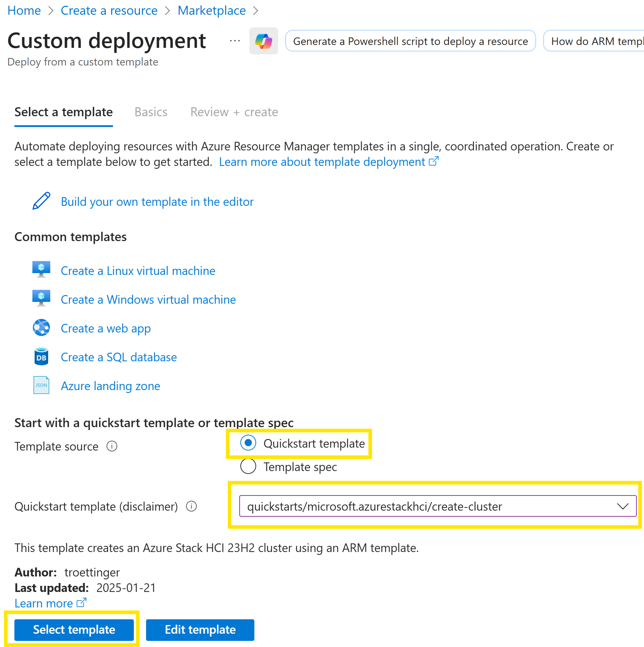Click the SQL database DB icon
This screenshot has width=644, height=647.
tap(41, 356)
